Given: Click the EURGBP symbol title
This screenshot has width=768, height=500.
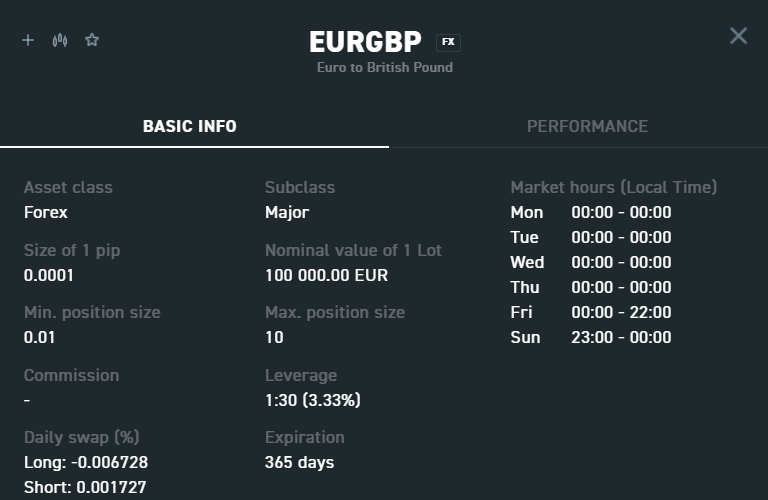Looking at the screenshot, I should (x=367, y=42).
